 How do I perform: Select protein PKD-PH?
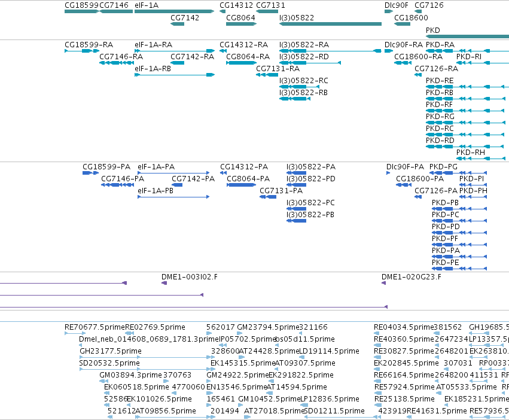point(473,191)
